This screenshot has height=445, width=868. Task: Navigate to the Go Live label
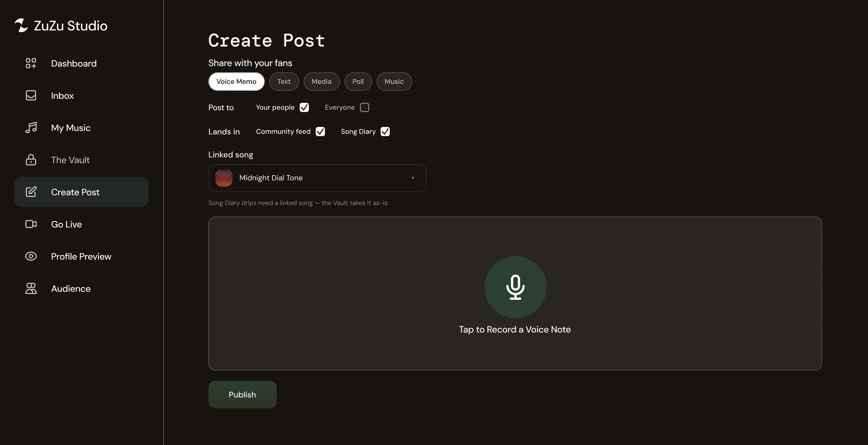coord(67,224)
